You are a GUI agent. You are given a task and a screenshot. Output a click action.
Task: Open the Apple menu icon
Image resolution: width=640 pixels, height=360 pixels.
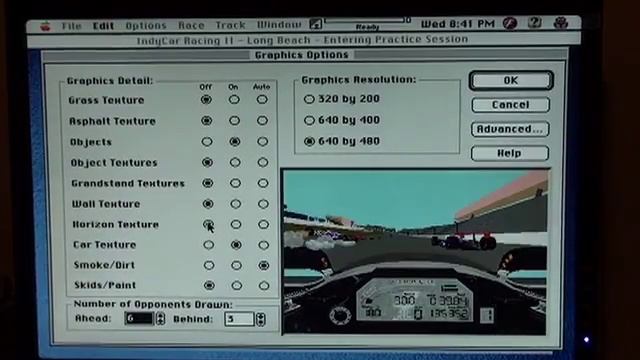45,26
